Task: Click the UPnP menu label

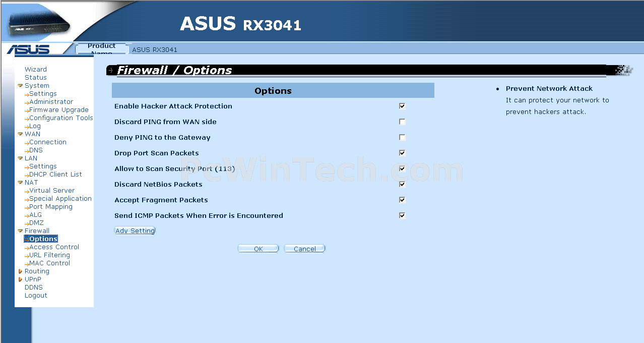Action: [x=33, y=279]
